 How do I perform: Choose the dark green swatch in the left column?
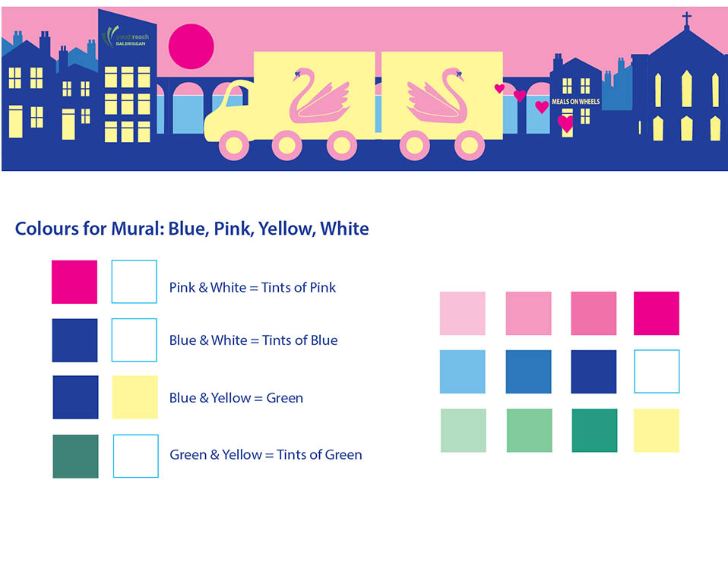[75, 456]
